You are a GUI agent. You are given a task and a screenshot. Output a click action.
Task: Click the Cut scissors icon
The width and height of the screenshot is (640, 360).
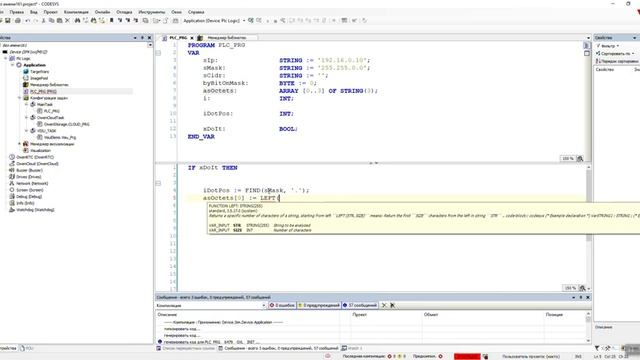click(44, 20)
